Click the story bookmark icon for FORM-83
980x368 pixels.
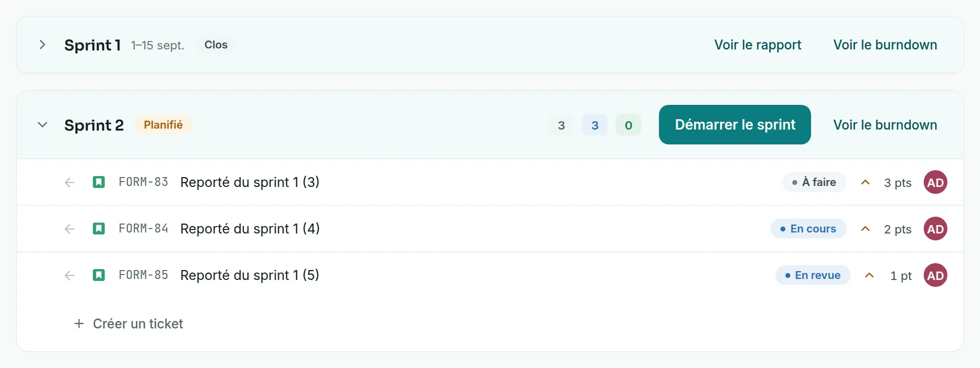click(x=99, y=183)
